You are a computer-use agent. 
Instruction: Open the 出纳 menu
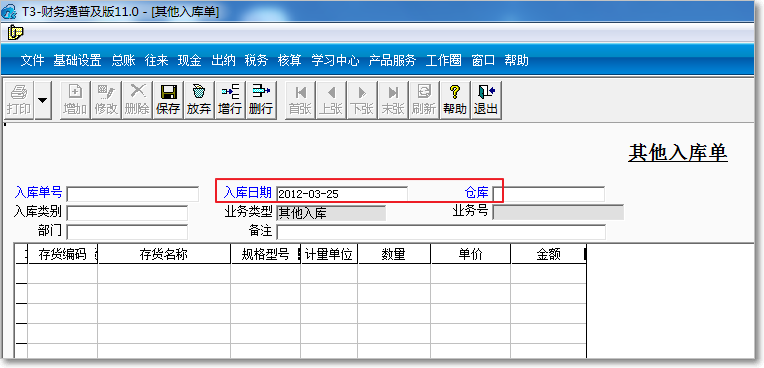[223, 60]
